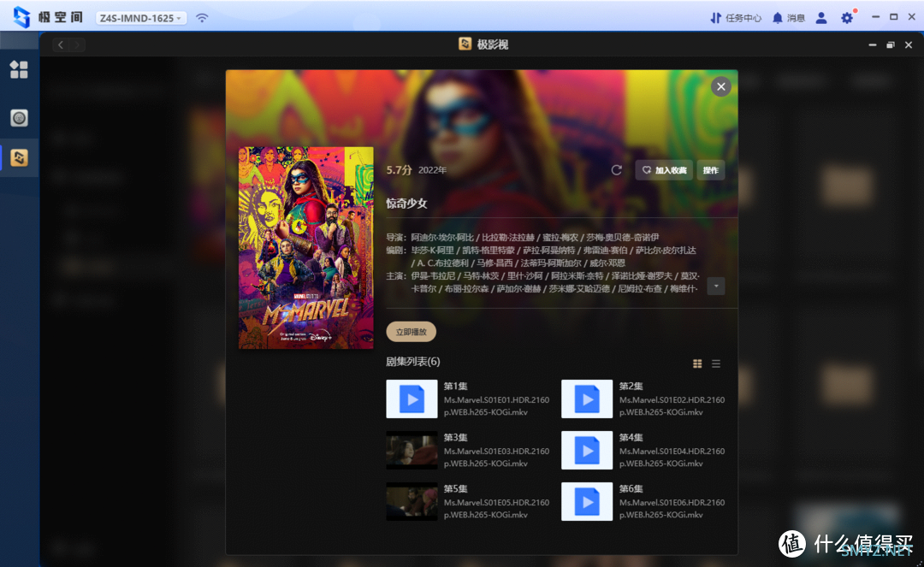
Task: Open the 操作 actions menu
Action: 710,170
